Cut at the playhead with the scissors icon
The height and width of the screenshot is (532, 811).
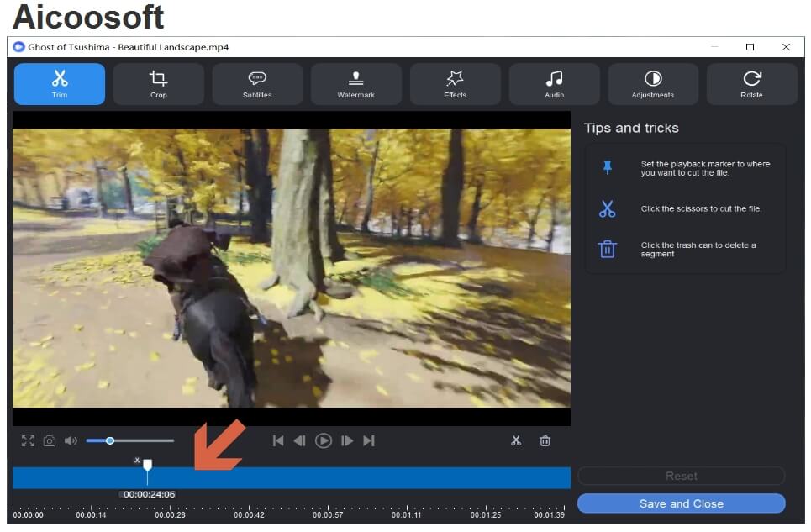tap(516, 441)
